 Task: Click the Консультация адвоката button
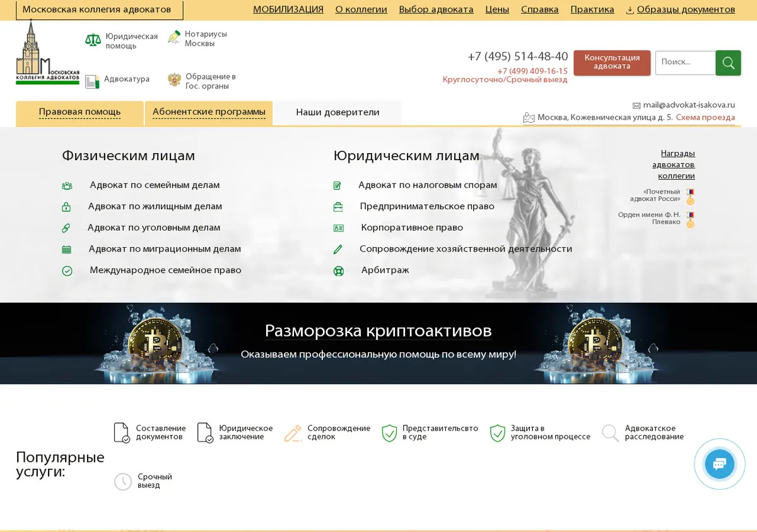coord(612,62)
